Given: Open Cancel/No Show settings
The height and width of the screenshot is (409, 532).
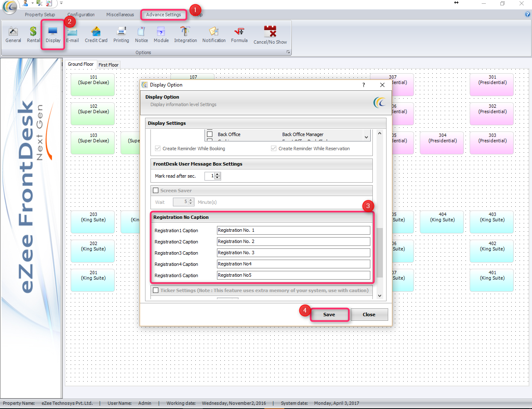Looking at the screenshot, I should pos(270,35).
